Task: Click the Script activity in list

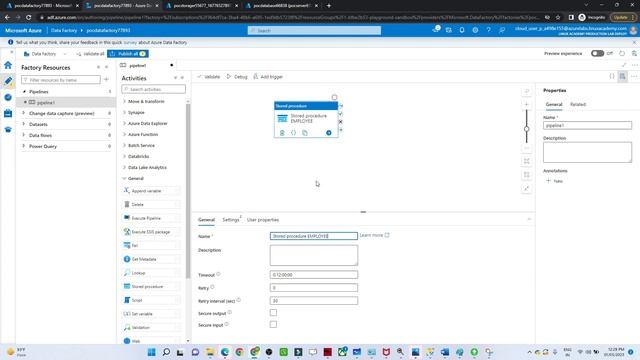Action: (x=151, y=300)
